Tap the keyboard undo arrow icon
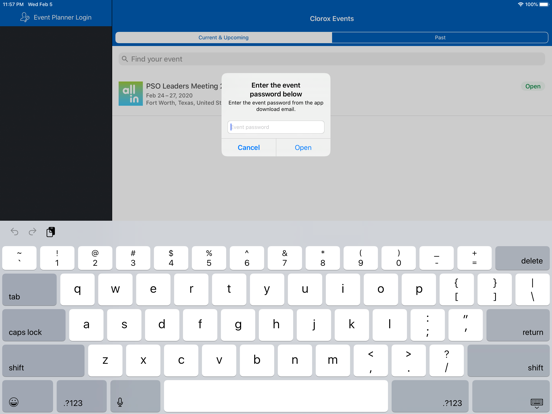 point(14,232)
